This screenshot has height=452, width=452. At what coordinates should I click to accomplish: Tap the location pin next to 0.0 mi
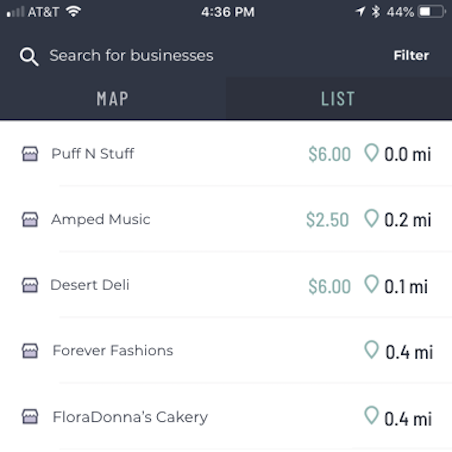(x=371, y=153)
